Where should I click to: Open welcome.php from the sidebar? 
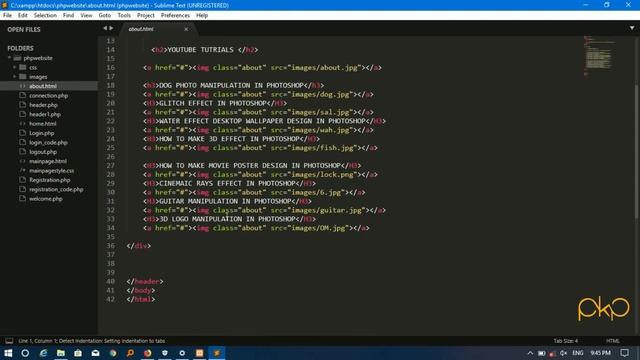(x=46, y=199)
